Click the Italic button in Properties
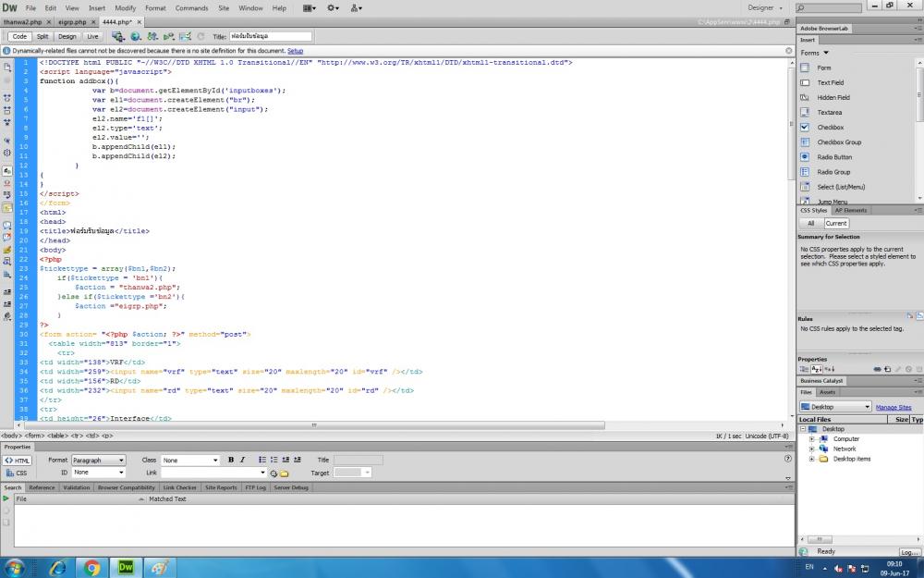Viewport: 924px width, 578px height. click(242, 460)
